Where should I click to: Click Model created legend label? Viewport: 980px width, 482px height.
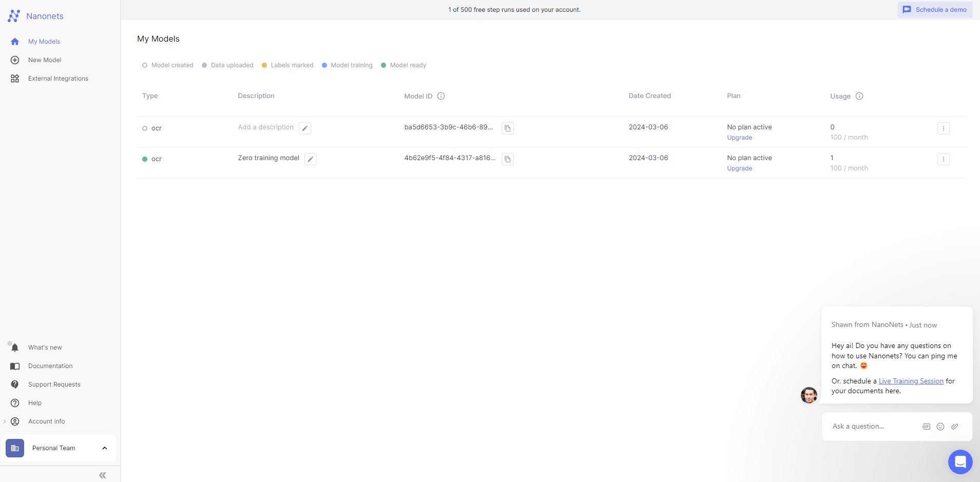(x=172, y=65)
